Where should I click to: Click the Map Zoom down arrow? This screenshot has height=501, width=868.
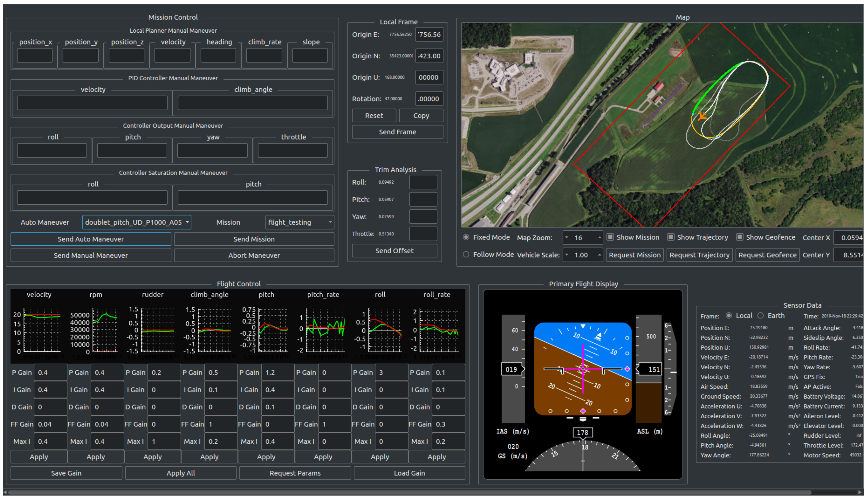tap(567, 237)
